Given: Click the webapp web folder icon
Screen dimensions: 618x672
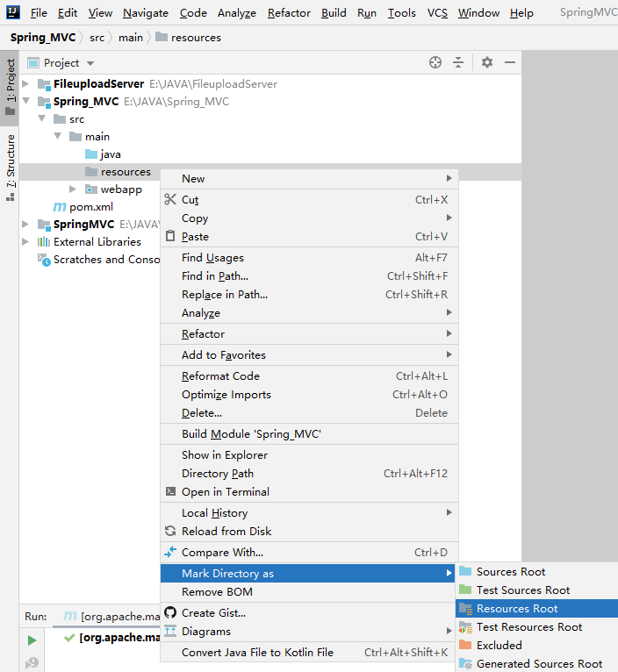Looking at the screenshot, I should [x=91, y=189].
